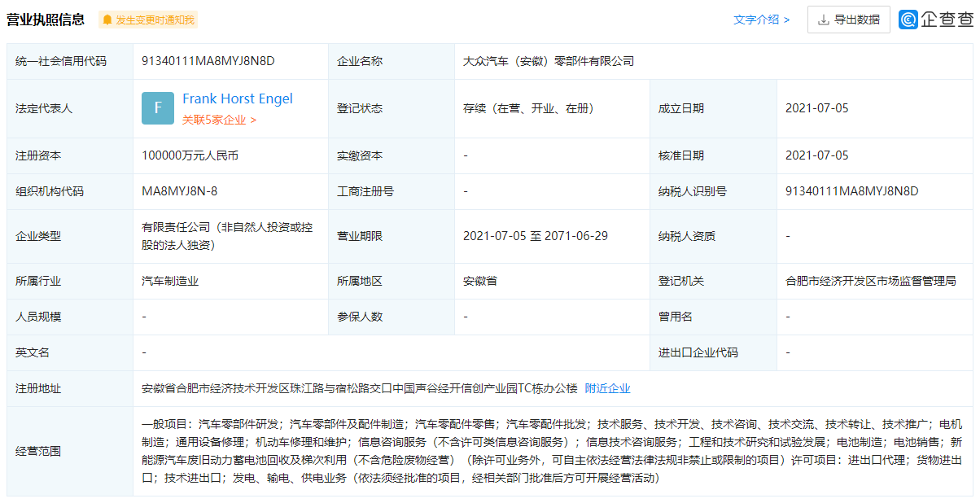Select status 存续（在营、开业、在册）
This screenshot has height=503, width=980.
(x=532, y=108)
